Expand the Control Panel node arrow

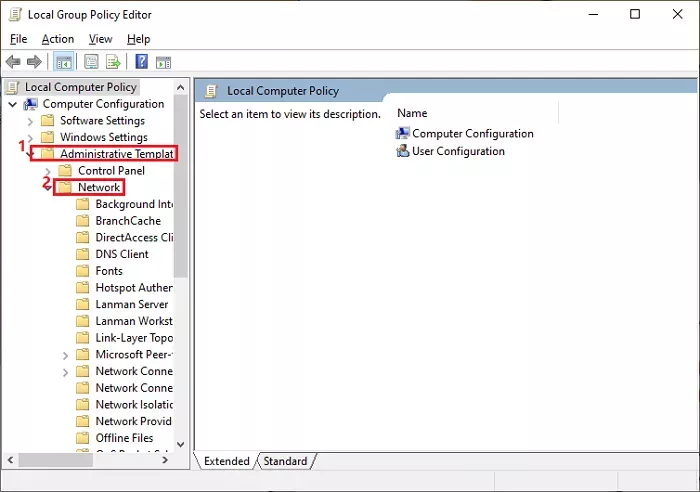48,171
